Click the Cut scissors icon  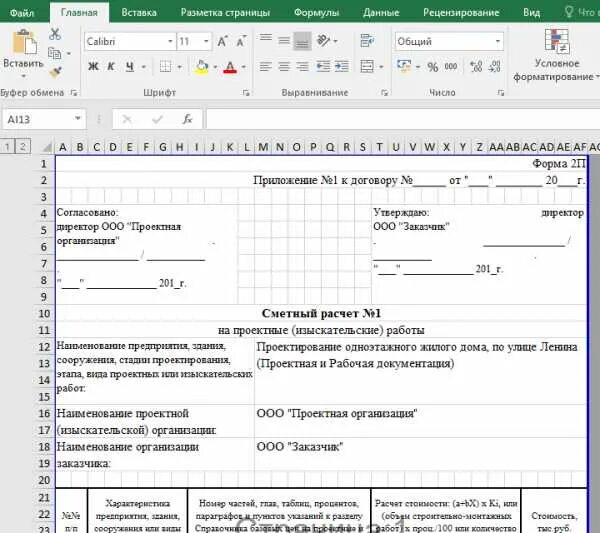(x=55, y=34)
